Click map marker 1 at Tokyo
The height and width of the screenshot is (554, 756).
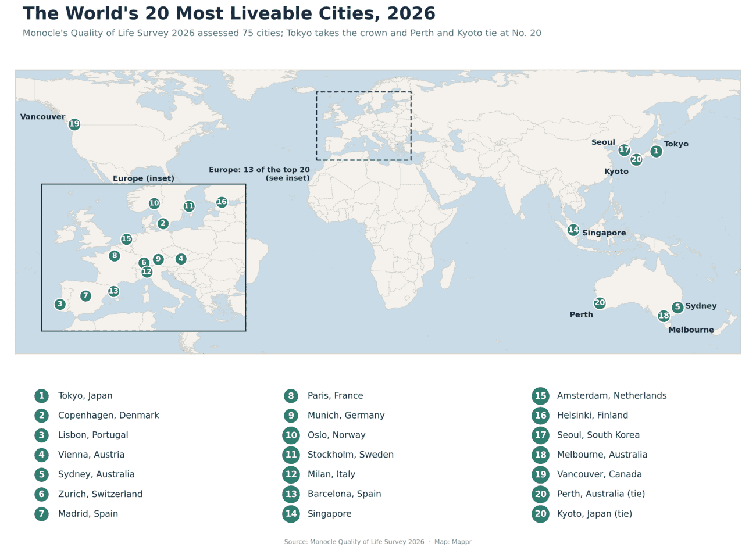point(656,151)
